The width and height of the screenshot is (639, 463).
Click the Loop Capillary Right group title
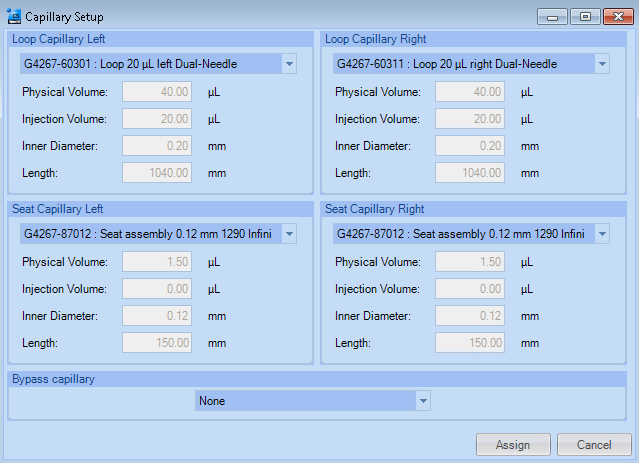(375, 39)
